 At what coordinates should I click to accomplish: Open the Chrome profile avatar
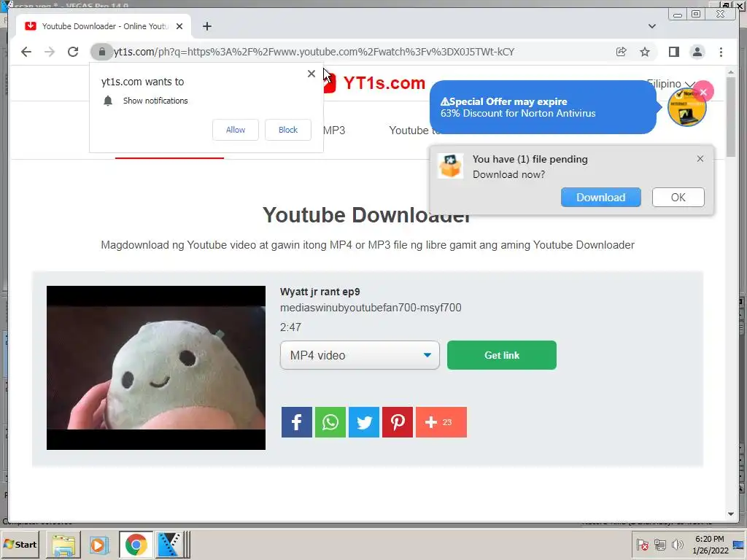pyautogui.click(x=697, y=52)
